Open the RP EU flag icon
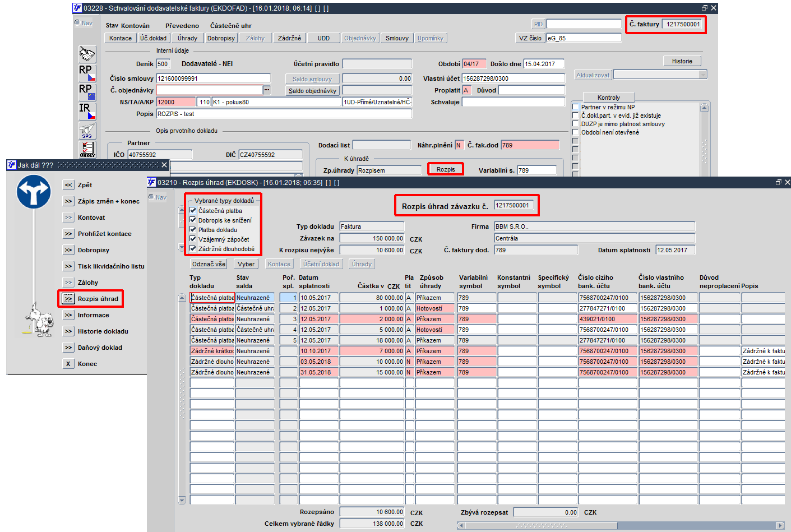 pos(87,92)
